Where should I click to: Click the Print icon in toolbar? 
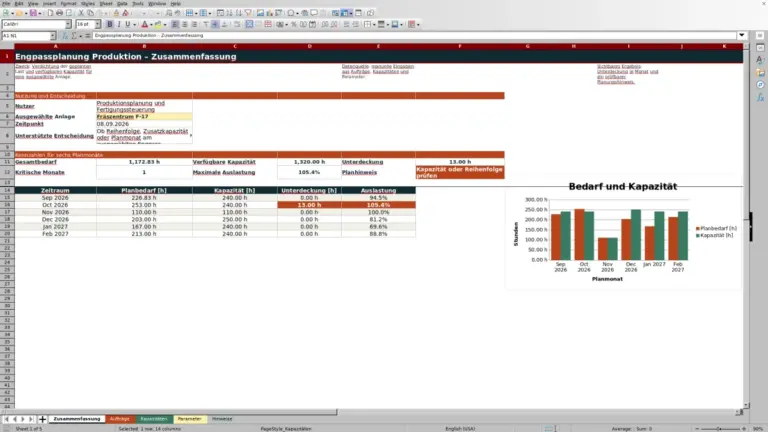[59, 13]
